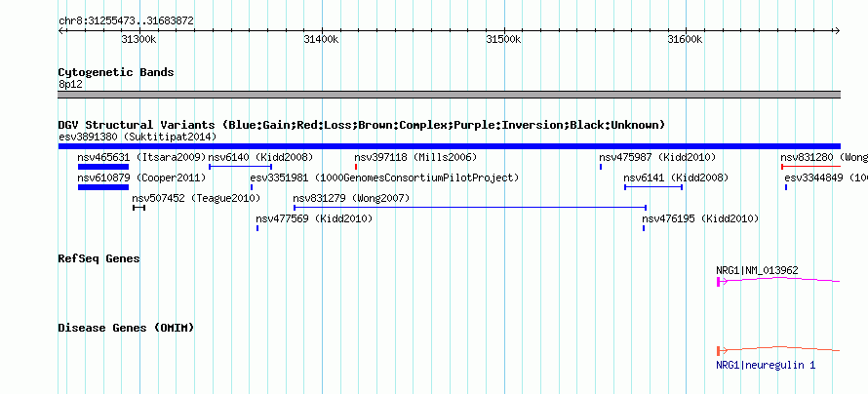Click the nsv6140 blue gain span

240,167
